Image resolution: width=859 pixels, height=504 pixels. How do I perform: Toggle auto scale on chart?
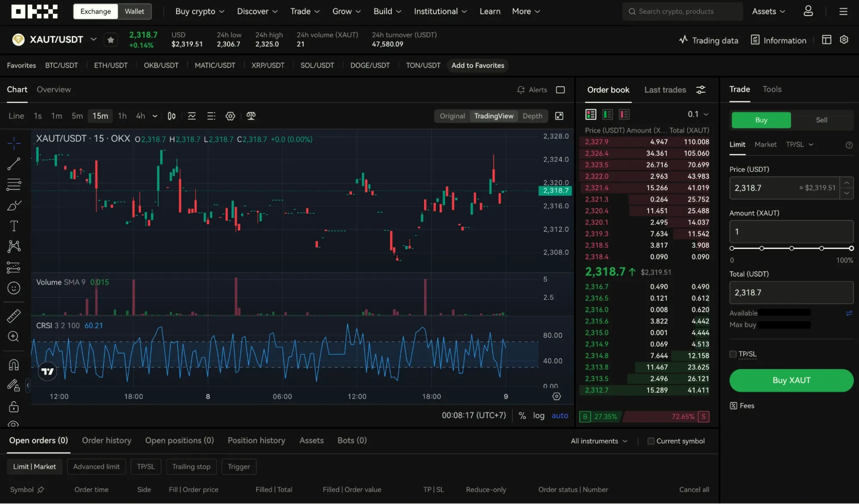click(559, 416)
